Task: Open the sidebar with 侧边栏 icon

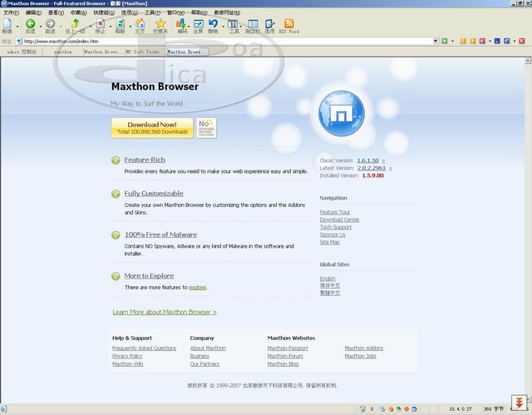Action: [x=252, y=25]
